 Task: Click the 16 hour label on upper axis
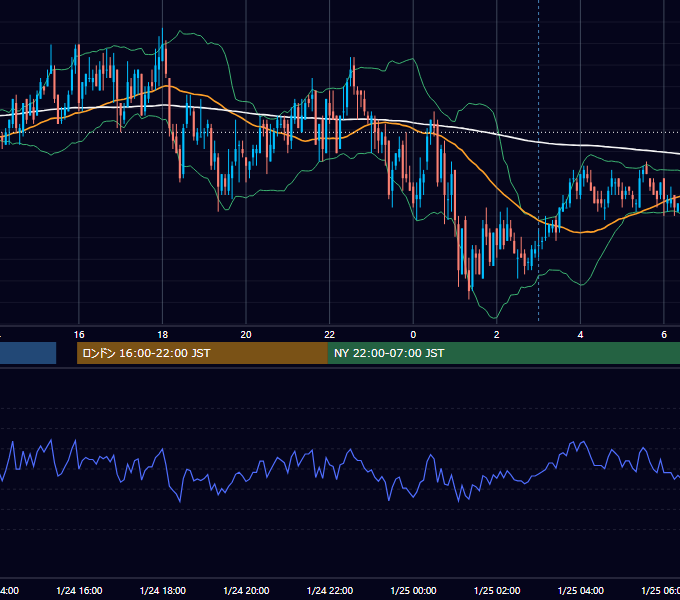79,334
